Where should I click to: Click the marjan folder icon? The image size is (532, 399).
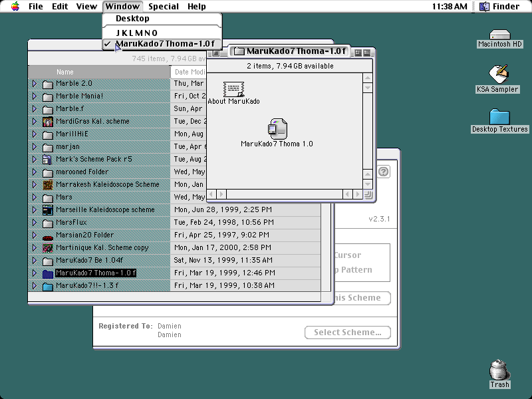(x=48, y=147)
